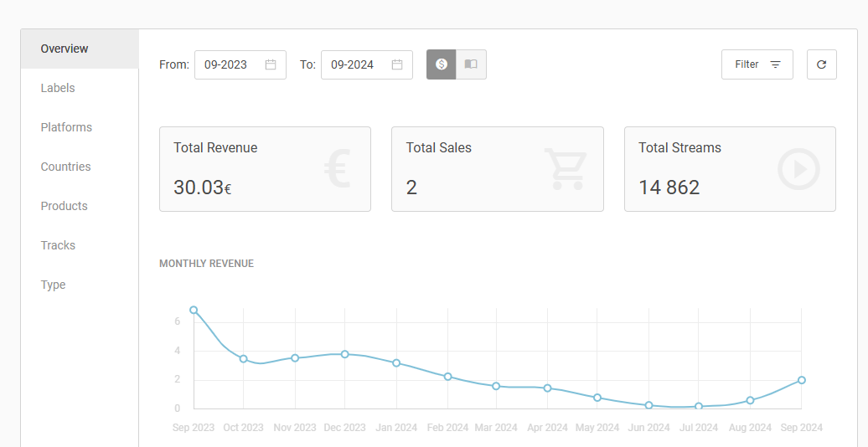Click the euro icon in Total Revenue
868x447 pixels.
click(337, 169)
